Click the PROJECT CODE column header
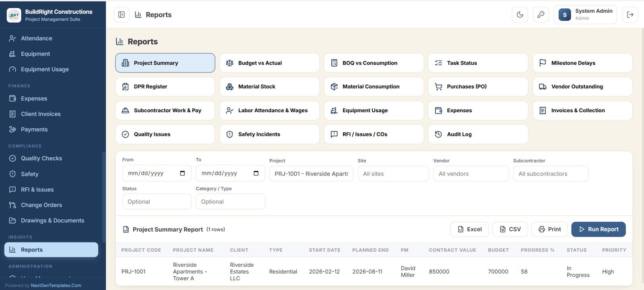644x290 pixels. tap(141, 250)
